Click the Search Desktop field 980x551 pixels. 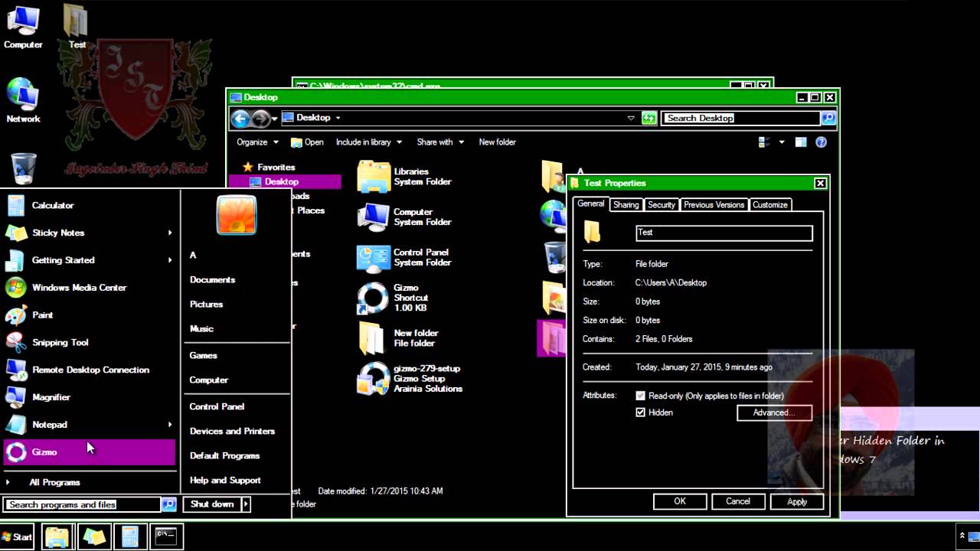[x=740, y=118]
